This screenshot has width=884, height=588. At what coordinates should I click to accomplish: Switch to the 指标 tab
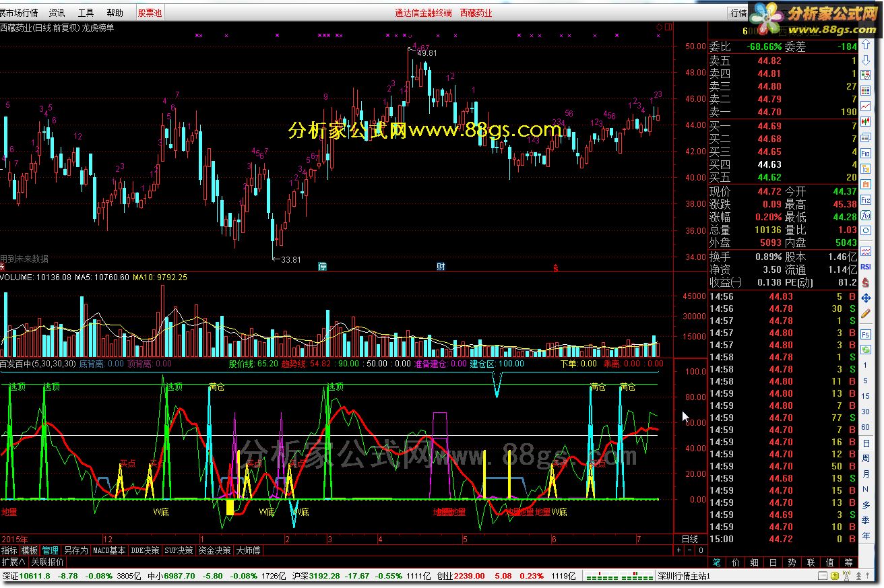[9, 550]
